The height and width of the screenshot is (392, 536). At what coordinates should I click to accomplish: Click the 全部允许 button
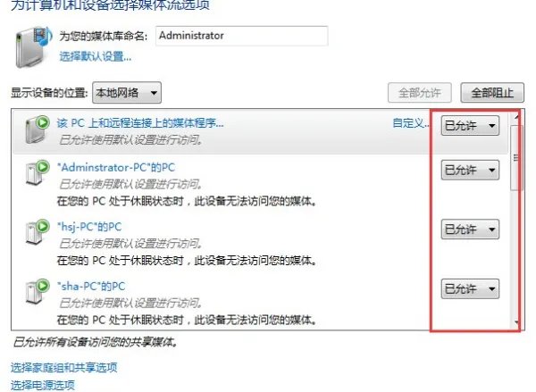pyautogui.click(x=420, y=93)
